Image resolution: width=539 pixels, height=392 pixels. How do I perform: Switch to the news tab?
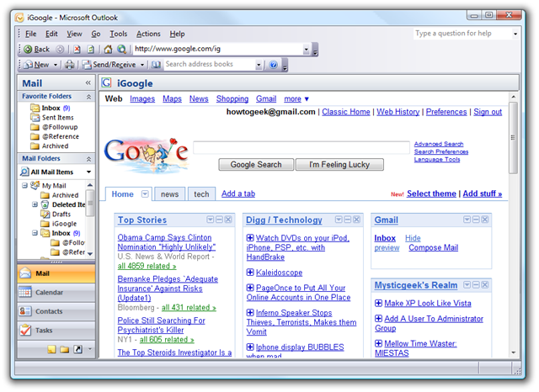coord(170,194)
